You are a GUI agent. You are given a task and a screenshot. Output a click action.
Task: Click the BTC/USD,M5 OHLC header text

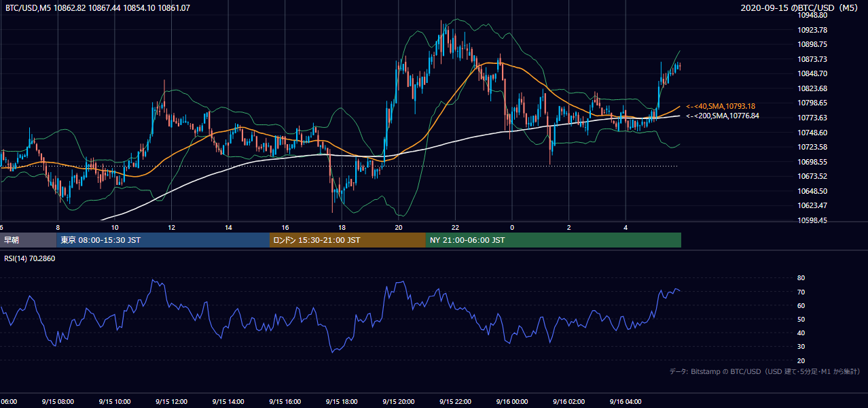pos(98,8)
